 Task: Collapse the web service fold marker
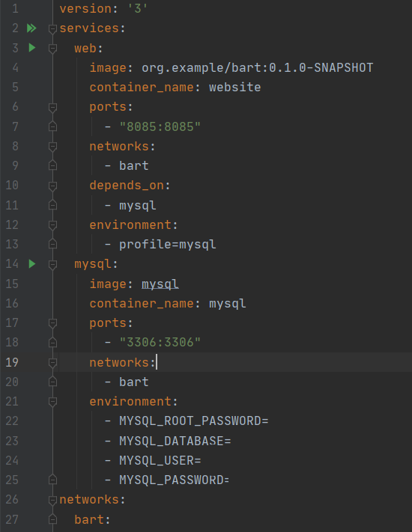tap(52, 49)
